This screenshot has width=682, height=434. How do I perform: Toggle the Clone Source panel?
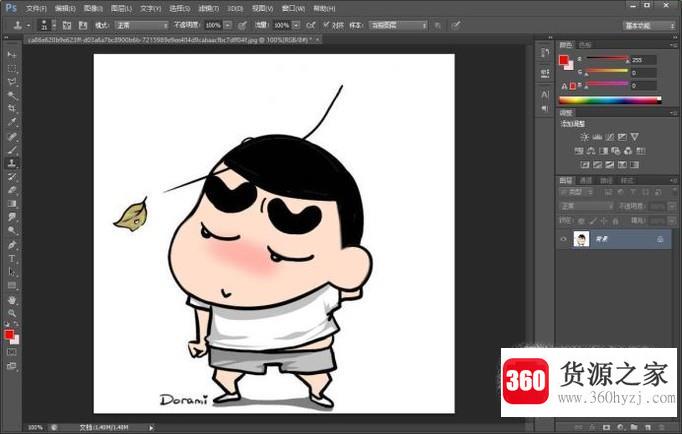click(83, 25)
